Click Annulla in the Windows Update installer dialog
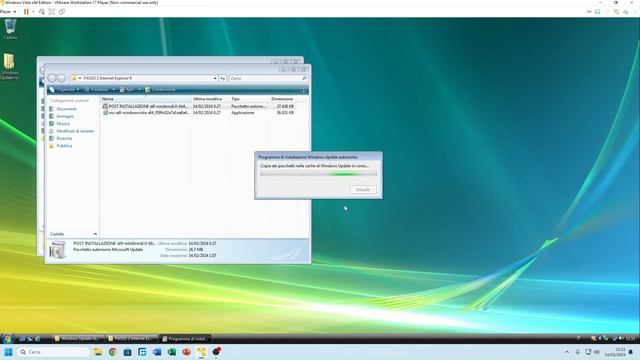Viewport: 640px width, 360px height. tap(363, 189)
